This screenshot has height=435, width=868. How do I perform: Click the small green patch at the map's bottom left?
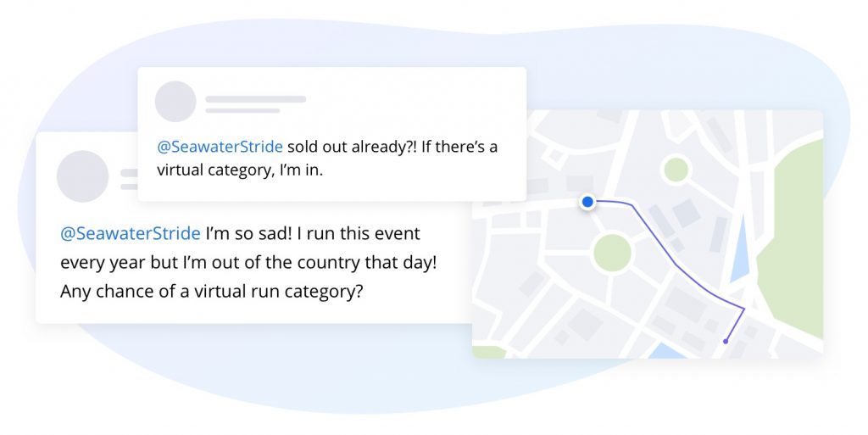(x=487, y=351)
